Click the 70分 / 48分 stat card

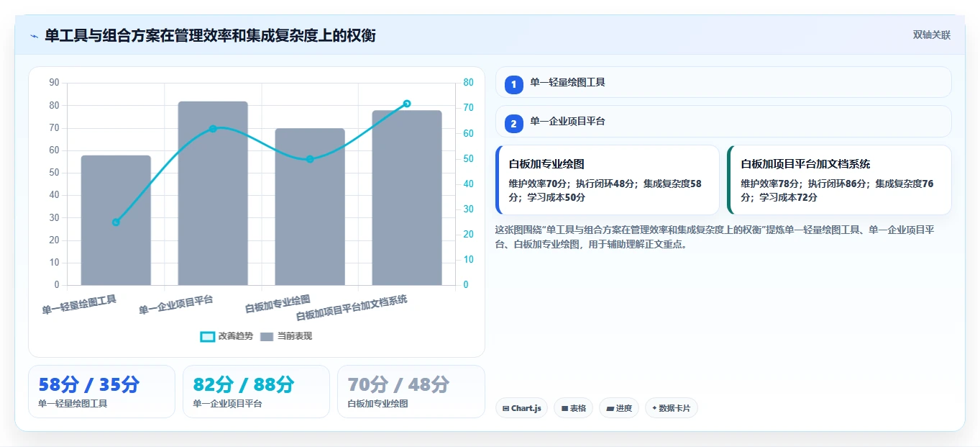click(x=411, y=392)
